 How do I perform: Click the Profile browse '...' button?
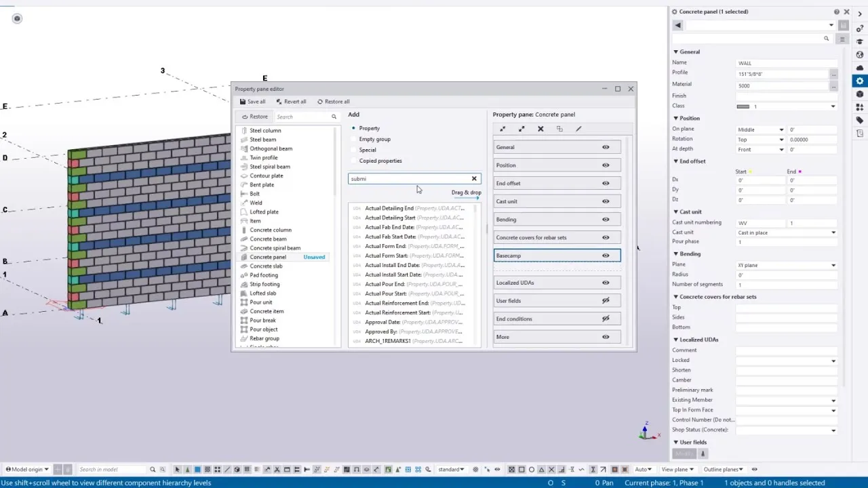tap(833, 74)
